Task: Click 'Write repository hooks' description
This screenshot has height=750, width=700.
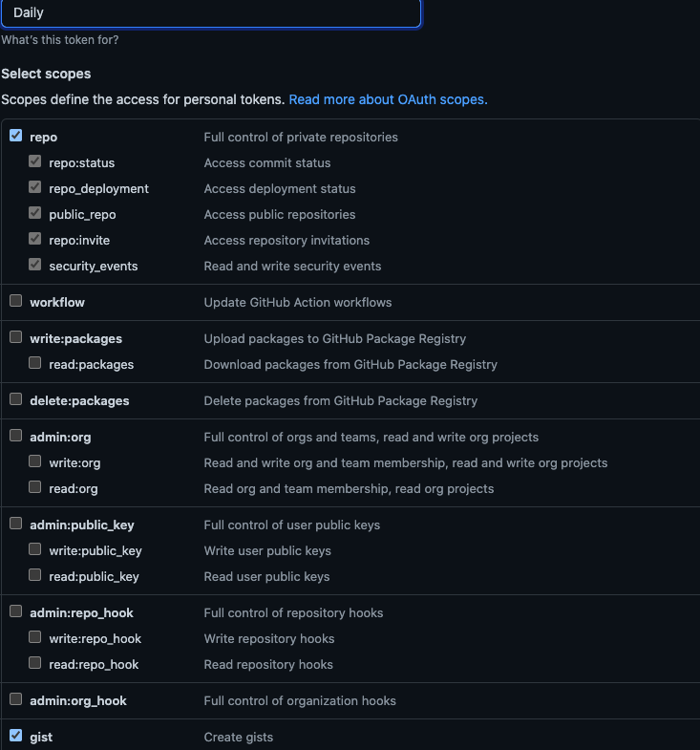Action: pyautogui.click(x=269, y=639)
